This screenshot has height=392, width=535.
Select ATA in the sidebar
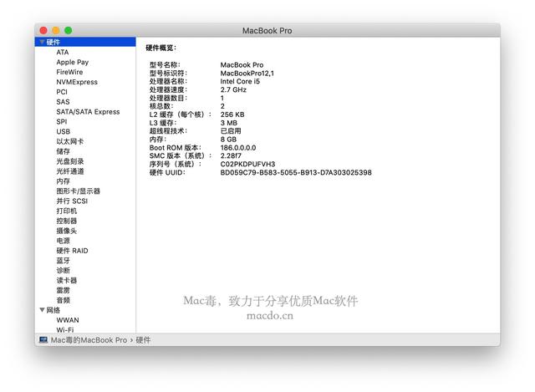tap(63, 52)
